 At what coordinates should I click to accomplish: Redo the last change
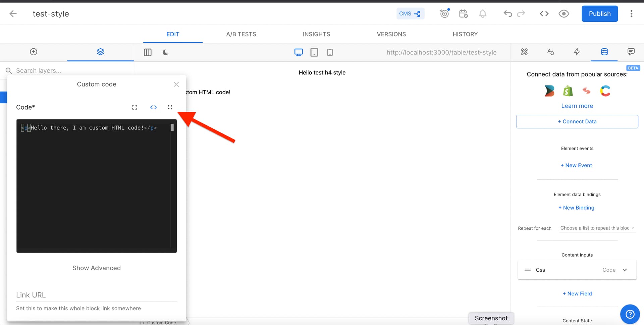click(521, 14)
